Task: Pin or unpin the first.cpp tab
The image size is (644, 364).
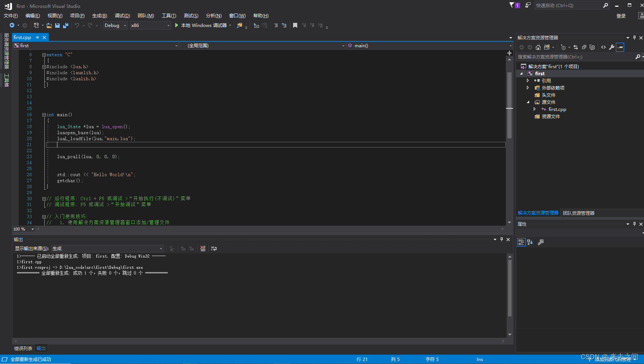Action: point(37,37)
